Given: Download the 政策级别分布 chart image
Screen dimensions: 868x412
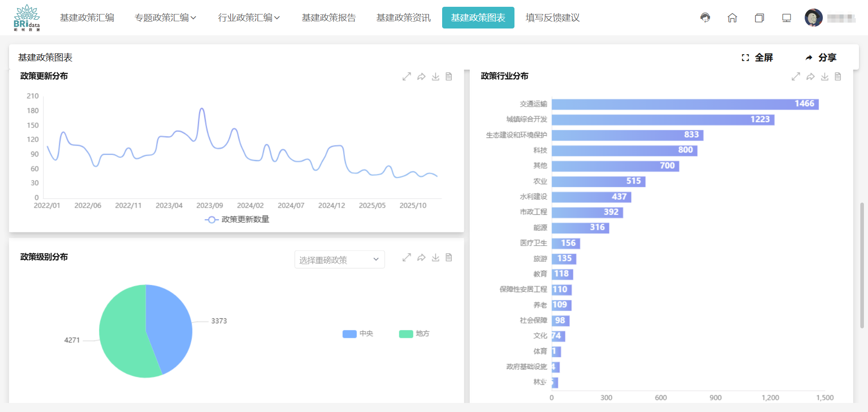Looking at the screenshot, I should [x=435, y=257].
